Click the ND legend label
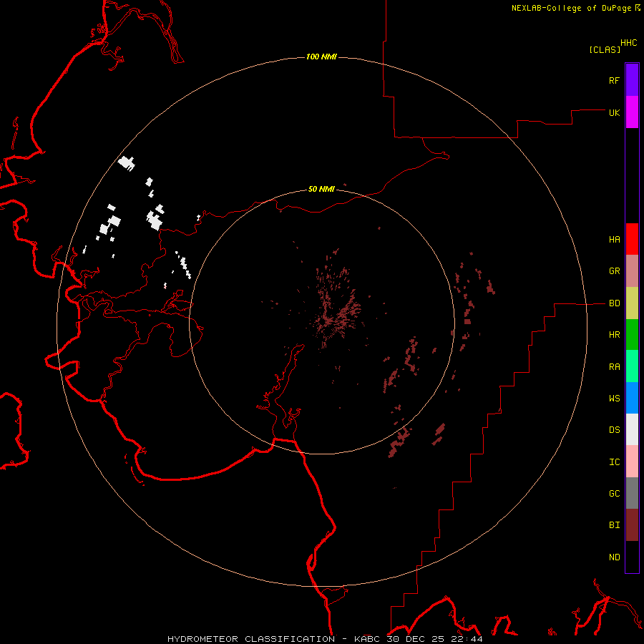 point(614,557)
